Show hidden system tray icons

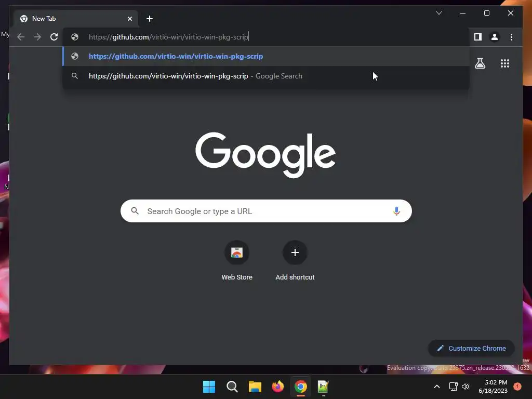(437, 387)
